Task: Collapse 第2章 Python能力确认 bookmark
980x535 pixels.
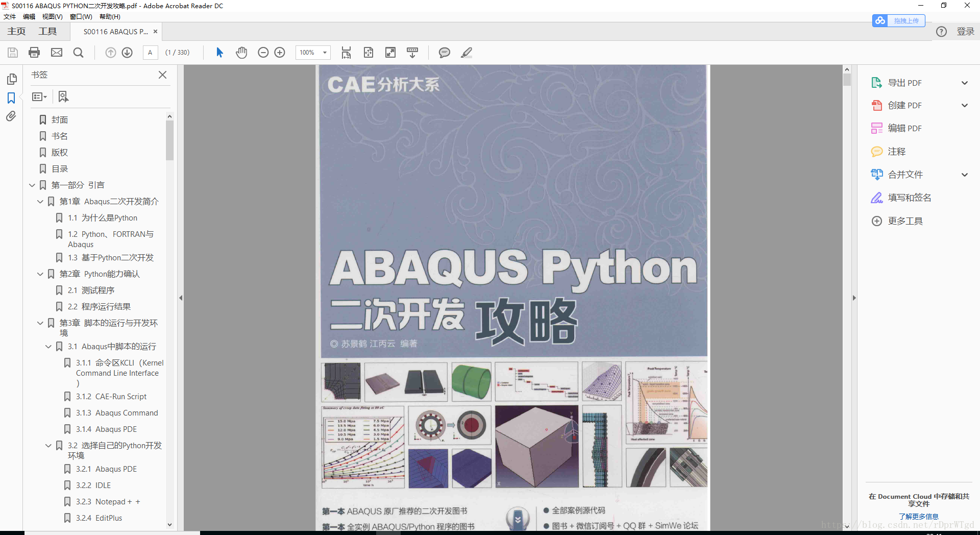Action: pyautogui.click(x=40, y=274)
